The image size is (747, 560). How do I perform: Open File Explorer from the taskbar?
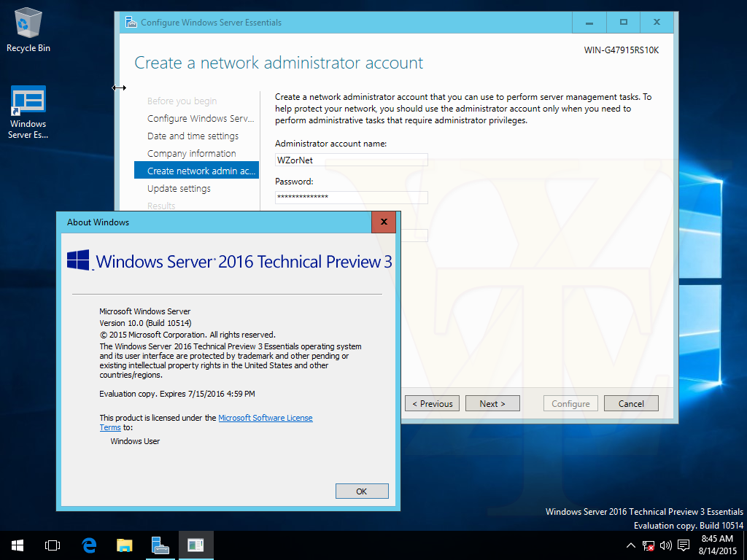pyautogui.click(x=125, y=545)
